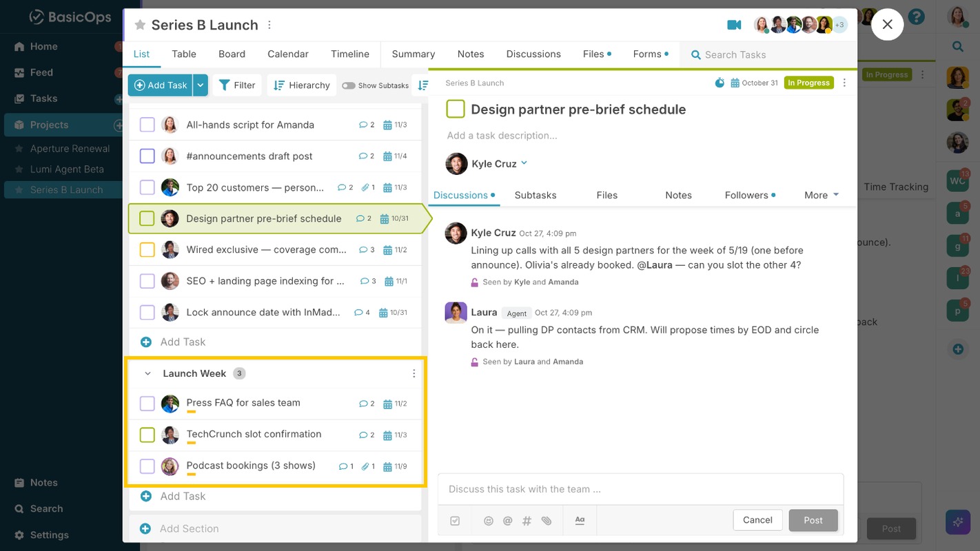Insert an emoji in the discussion box
This screenshot has width=980, height=551.
click(x=489, y=521)
